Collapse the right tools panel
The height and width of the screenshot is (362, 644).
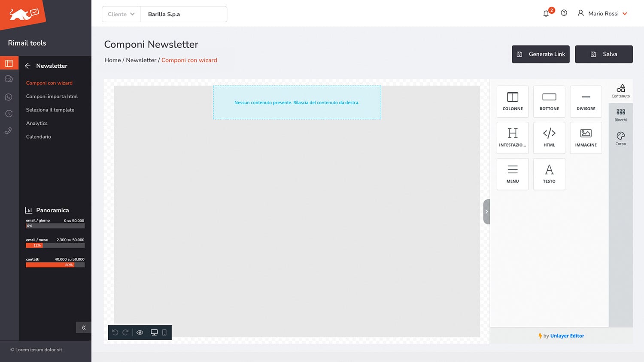(x=486, y=211)
